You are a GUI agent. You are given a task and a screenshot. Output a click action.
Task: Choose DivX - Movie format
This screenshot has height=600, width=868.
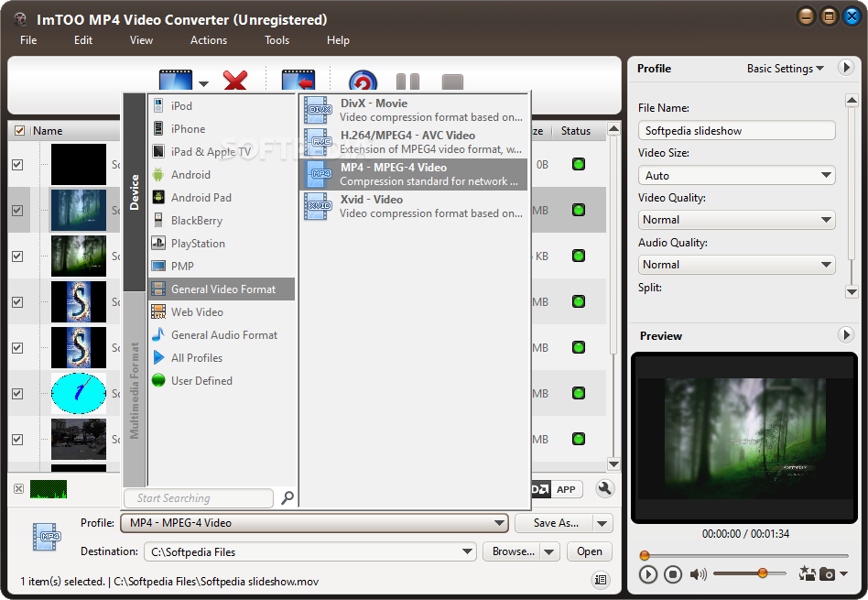(x=413, y=110)
